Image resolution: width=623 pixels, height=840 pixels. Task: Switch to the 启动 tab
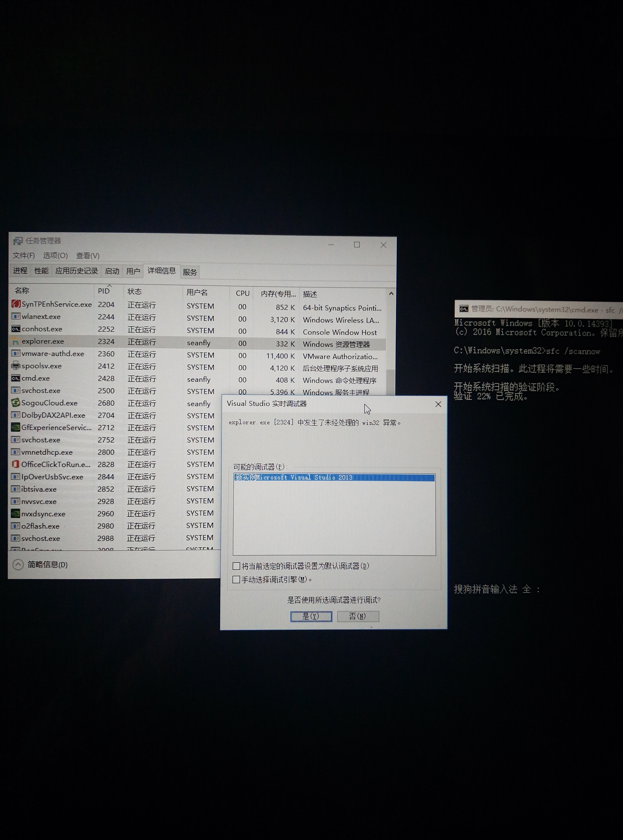click(x=112, y=271)
